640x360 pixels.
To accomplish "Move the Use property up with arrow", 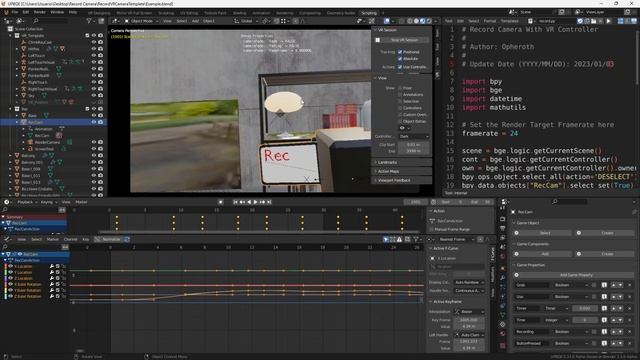I will [x=613, y=297].
